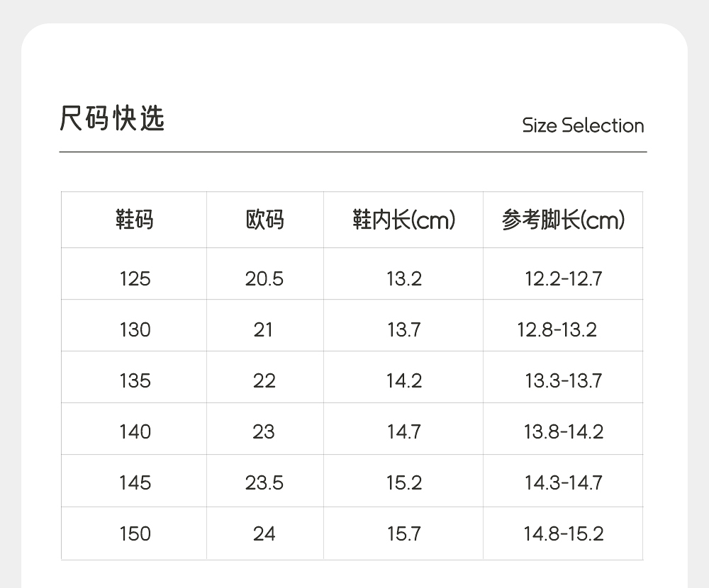Click the 鞋内长(cm) column header
Screen dimensions: 709x588
403,220
